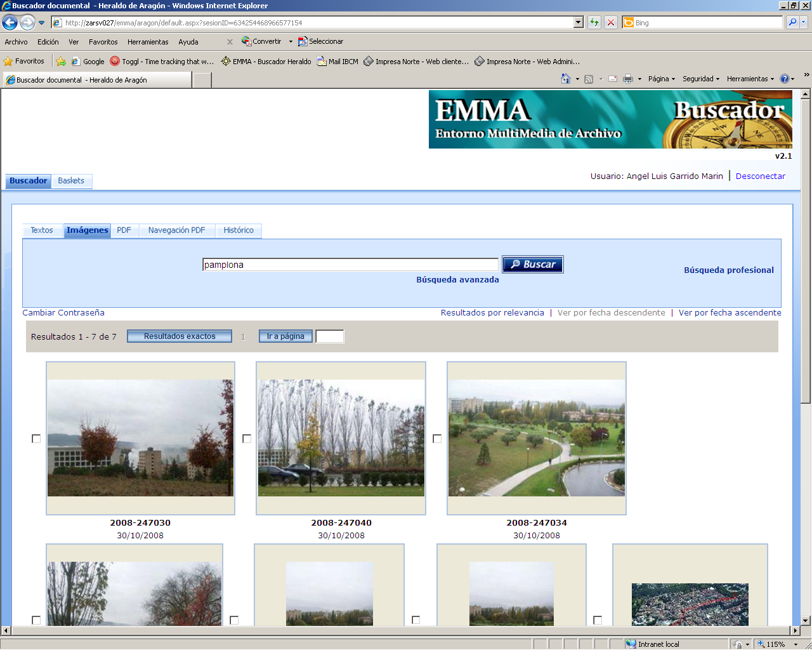Click the Bing search magnifier icon
The height and width of the screenshot is (650, 812).
792,23
